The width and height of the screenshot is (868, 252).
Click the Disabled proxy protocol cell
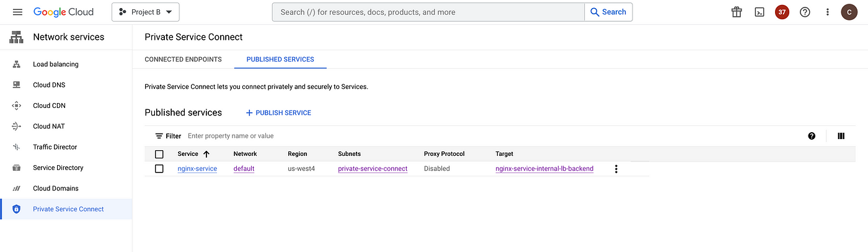pyautogui.click(x=437, y=169)
